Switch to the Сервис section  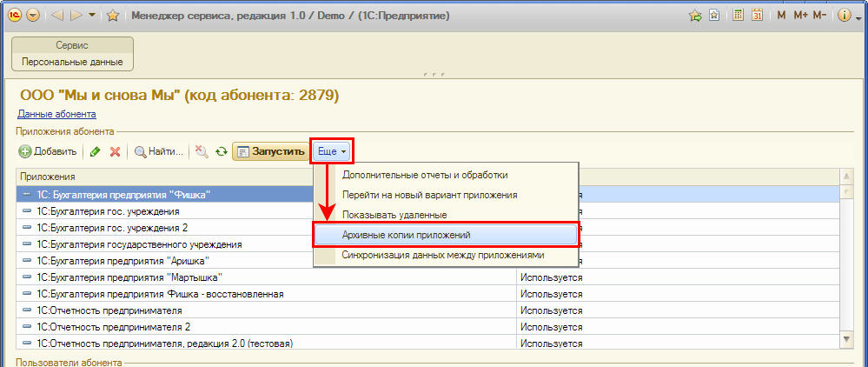pos(72,45)
